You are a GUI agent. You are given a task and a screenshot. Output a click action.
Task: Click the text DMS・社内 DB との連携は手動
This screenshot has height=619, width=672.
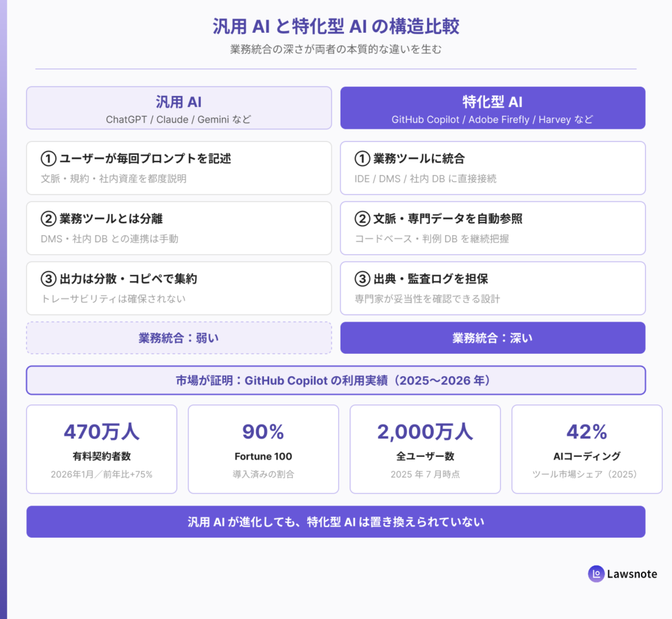tap(110, 239)
